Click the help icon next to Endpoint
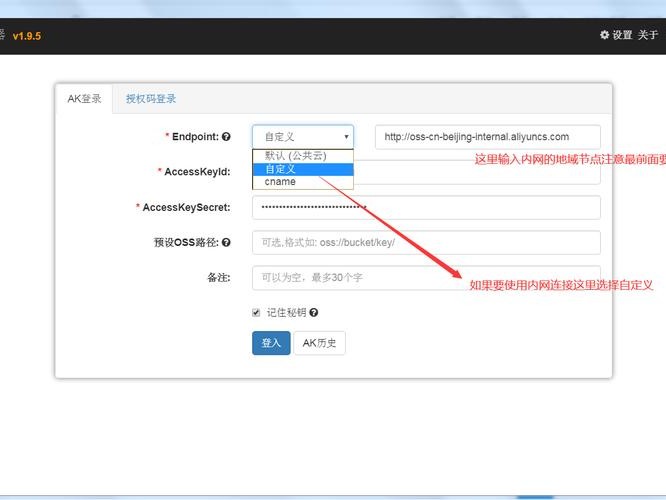The image size is (666, 500). (226, 137)
